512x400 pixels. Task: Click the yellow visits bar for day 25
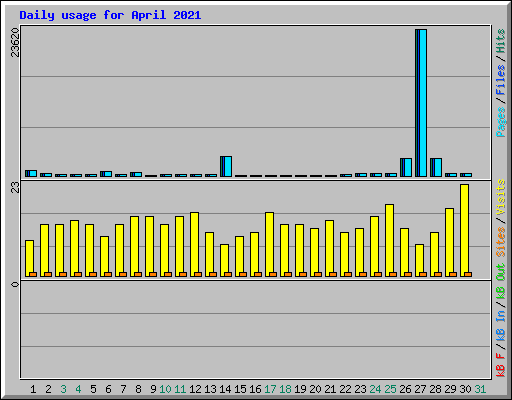(389, 240)
